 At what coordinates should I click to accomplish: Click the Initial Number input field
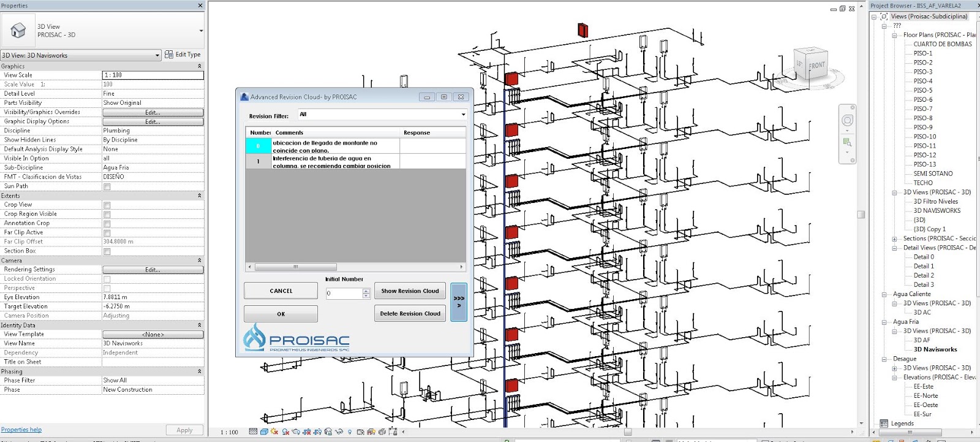344,293
